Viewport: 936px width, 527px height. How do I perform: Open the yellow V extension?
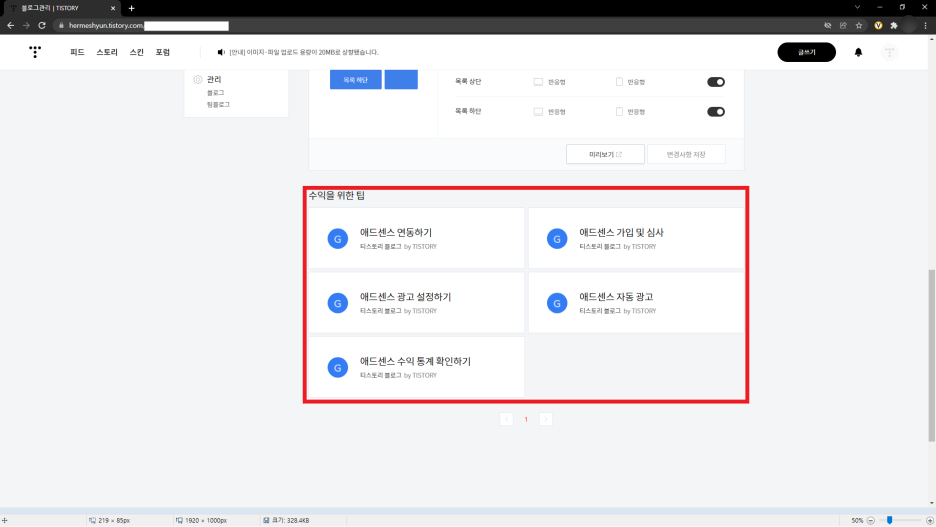pos(878,26)
